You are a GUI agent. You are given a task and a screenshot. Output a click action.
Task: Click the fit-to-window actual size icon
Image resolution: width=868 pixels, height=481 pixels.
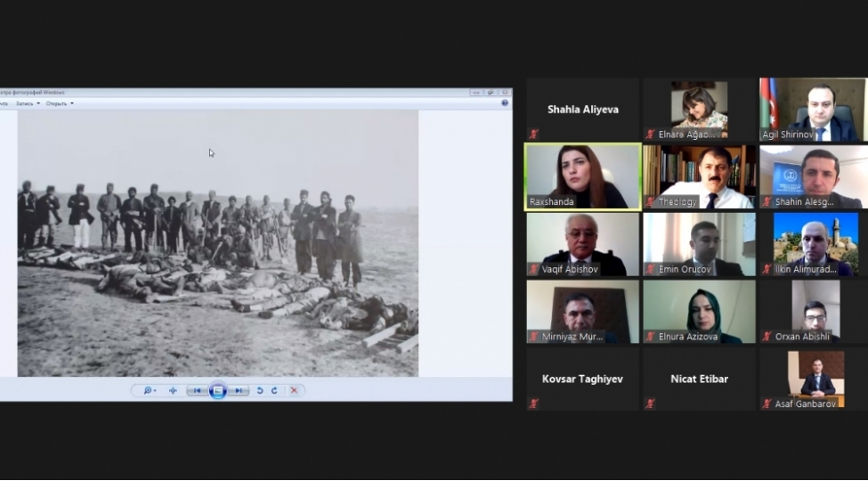(173, 391)
